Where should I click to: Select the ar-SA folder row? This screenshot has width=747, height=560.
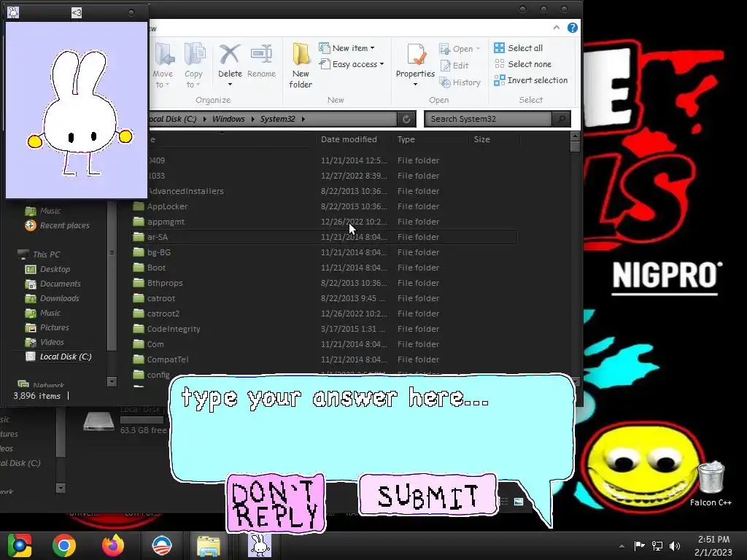click(x=324, y=237)
